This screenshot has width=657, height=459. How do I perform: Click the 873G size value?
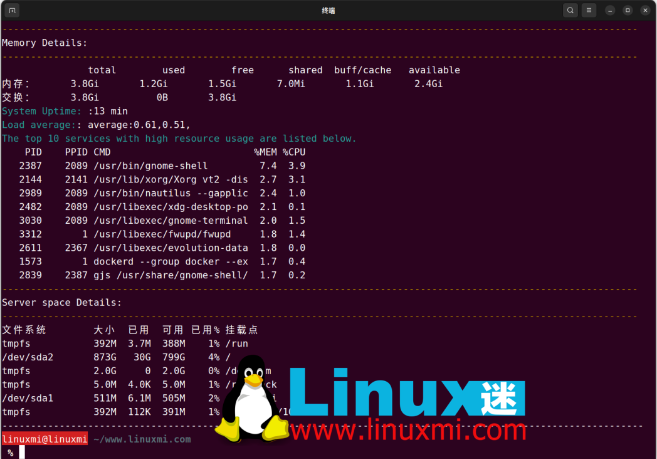pos(105,357)
